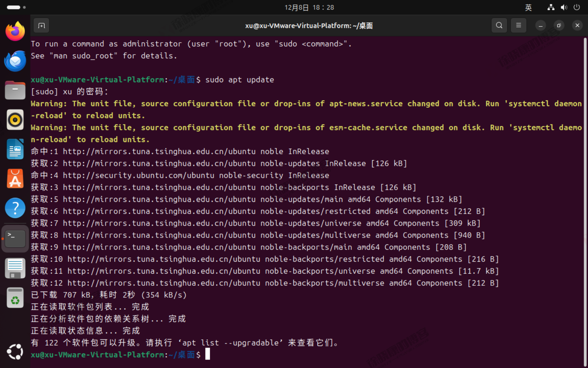Open LibreOffice from the dock

(15, 149)
